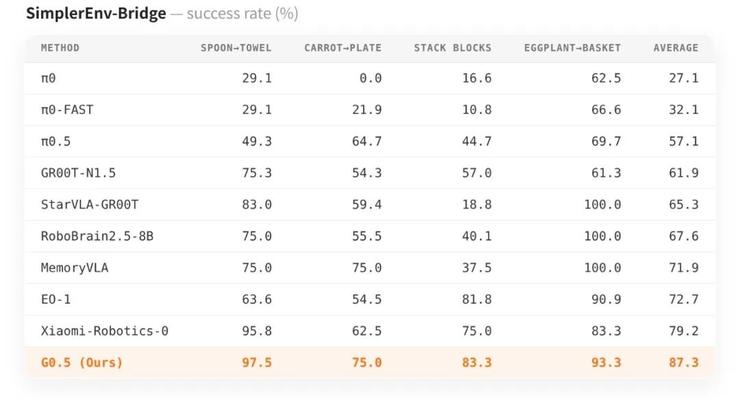Select the MemoryVLA row label
Image resolution: width=740 pixels, height=410 pixels.
pyautogui.click(x=75, y=268)
